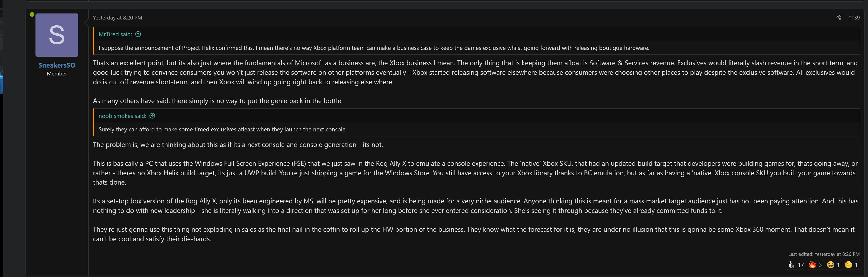
Task: Open the #139 post permalink
Action: 854,18
